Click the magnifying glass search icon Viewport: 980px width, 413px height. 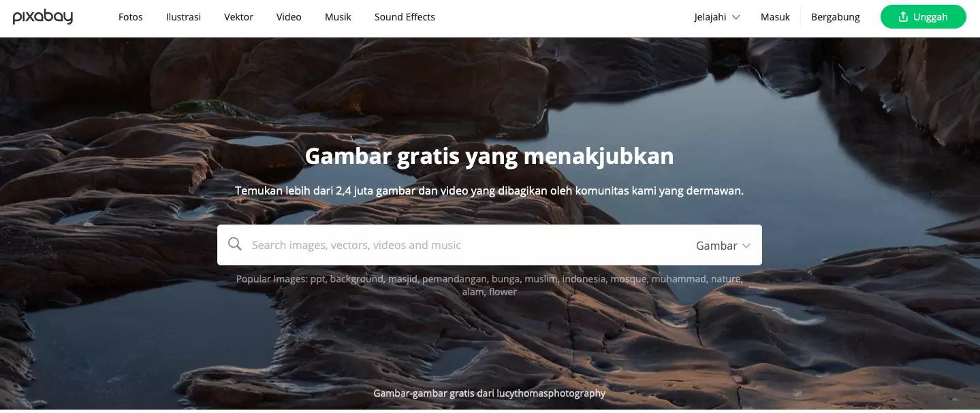click(235, 244)
